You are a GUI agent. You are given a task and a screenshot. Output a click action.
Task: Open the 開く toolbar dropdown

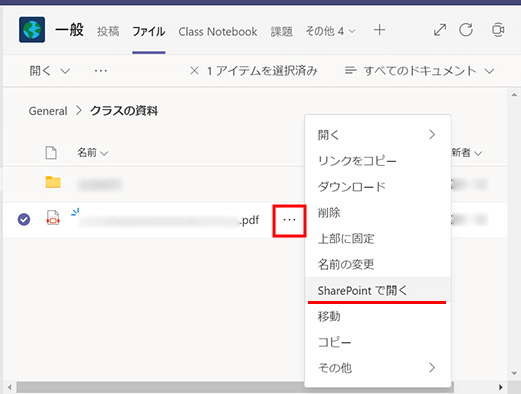click(50, 71)
